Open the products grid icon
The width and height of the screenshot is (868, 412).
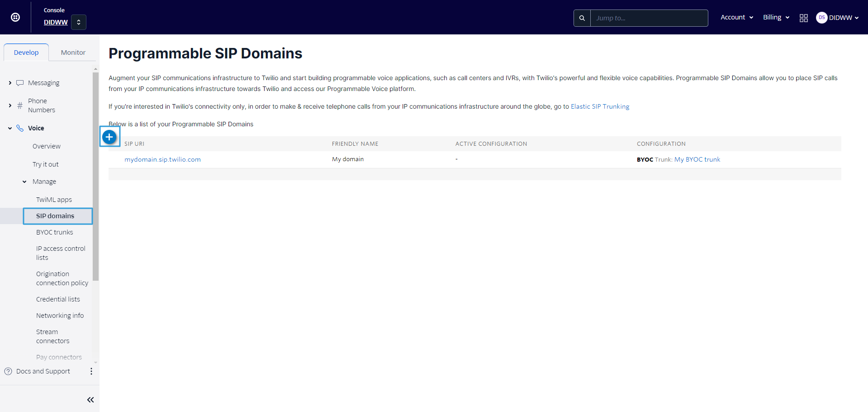(x=804, y=18)
